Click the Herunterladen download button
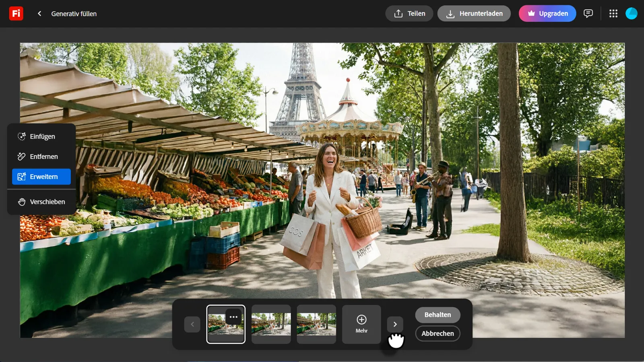Screen dimensions: 644x362 474,14
